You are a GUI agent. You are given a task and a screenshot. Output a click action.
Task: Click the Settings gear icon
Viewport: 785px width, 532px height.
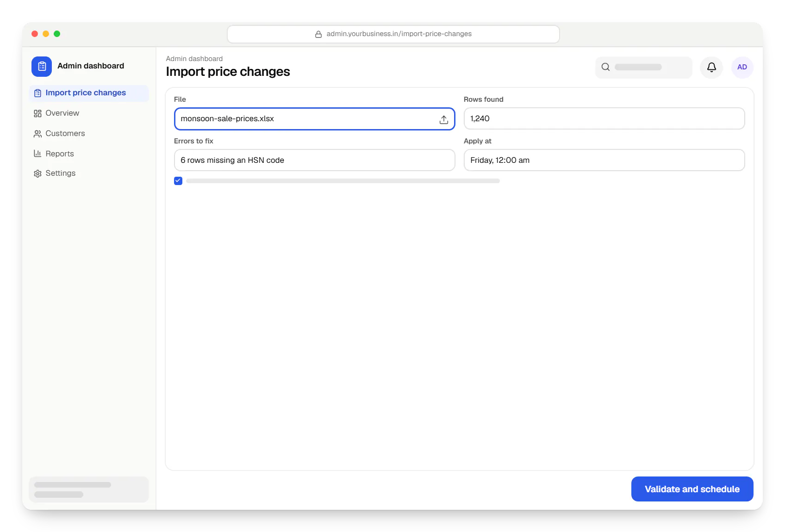[37, 173]
